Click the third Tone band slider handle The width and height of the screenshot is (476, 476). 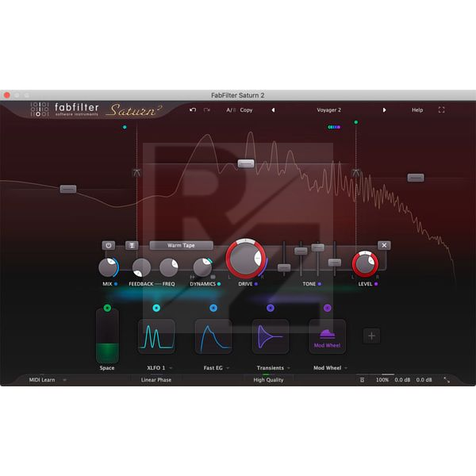point(318,248)
